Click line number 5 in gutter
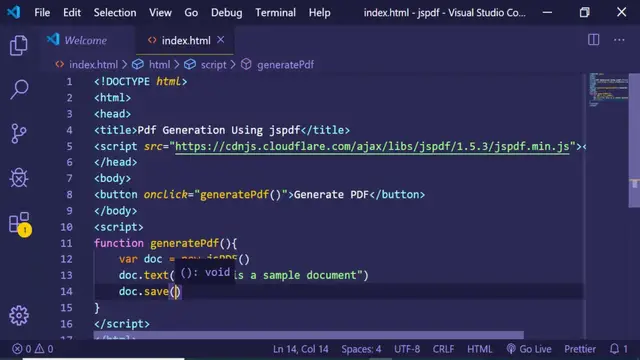Image resolution: width=640 pixels, height=360 pixels. click(x=69, y=146)
